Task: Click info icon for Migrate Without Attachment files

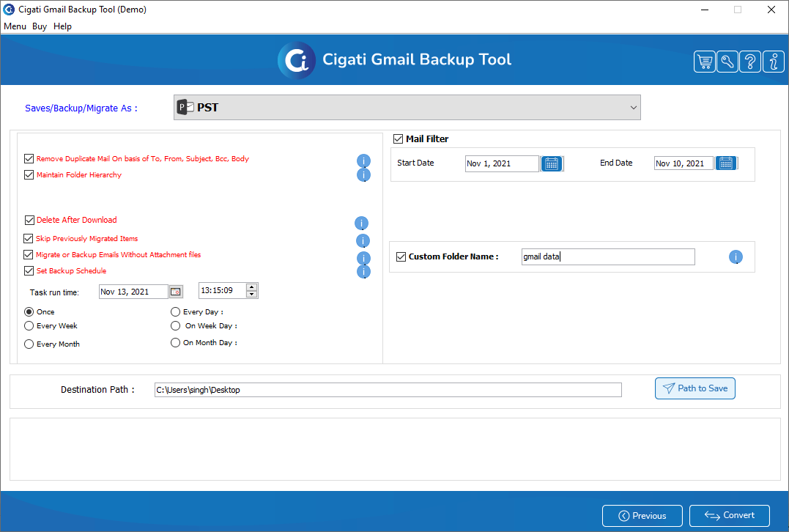Action: pos(364,258)
